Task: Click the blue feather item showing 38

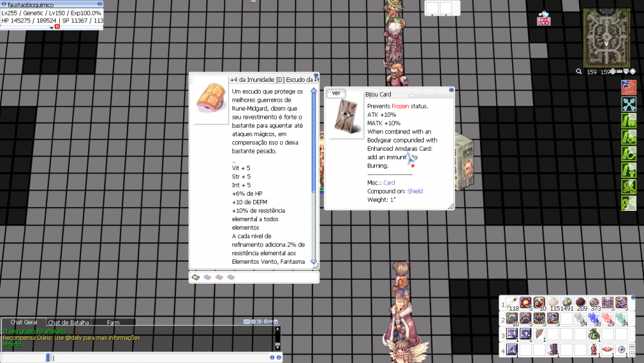Action: pos(594,319)
